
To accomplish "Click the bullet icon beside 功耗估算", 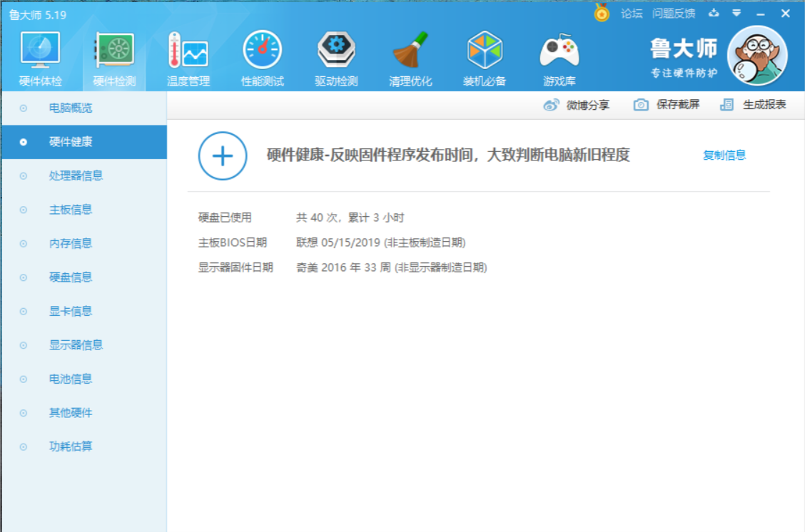I will pos(23,447).
